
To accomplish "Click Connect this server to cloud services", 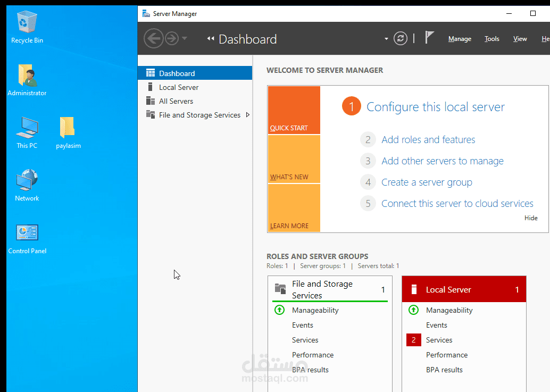I will coord(457,203).
